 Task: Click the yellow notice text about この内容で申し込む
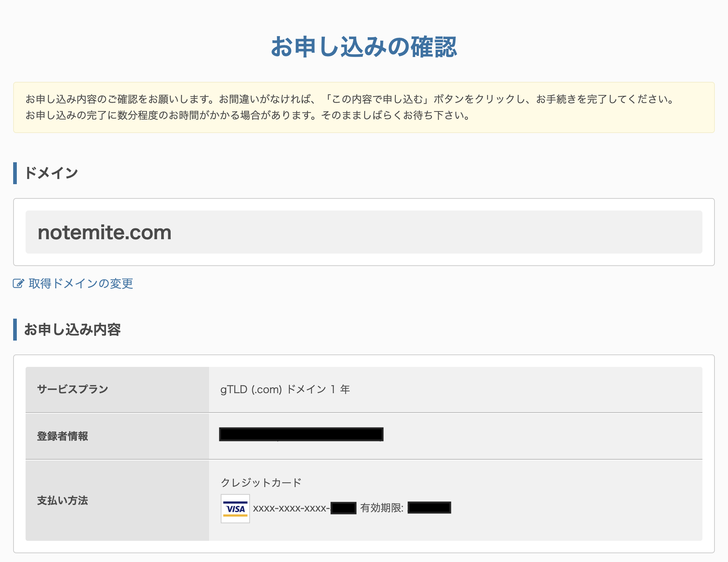coord(350,99)
